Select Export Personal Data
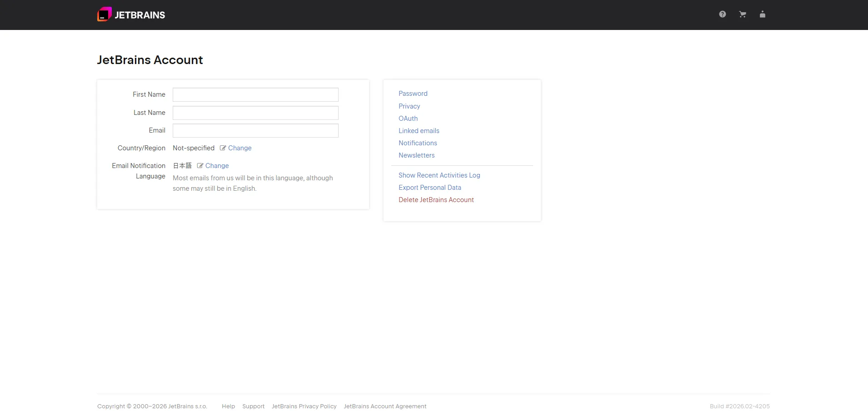The width and height of the screenshot is (868, 411). (x=429, y=188)
